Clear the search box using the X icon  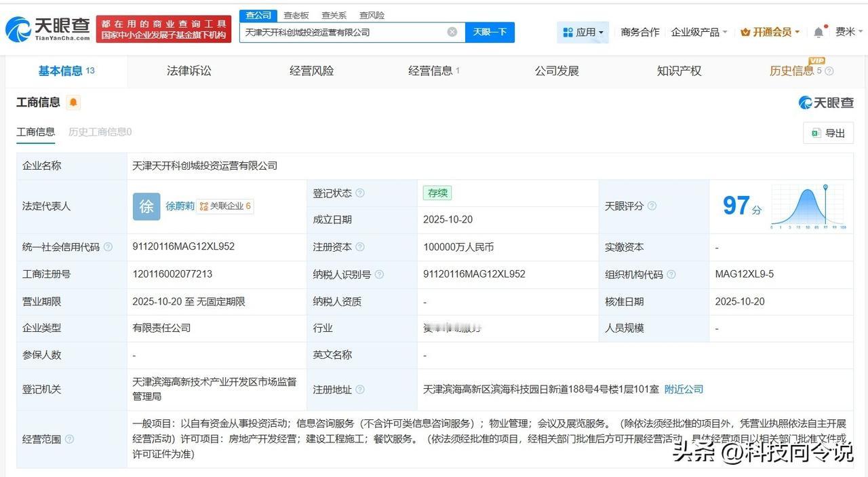[452, 32]
